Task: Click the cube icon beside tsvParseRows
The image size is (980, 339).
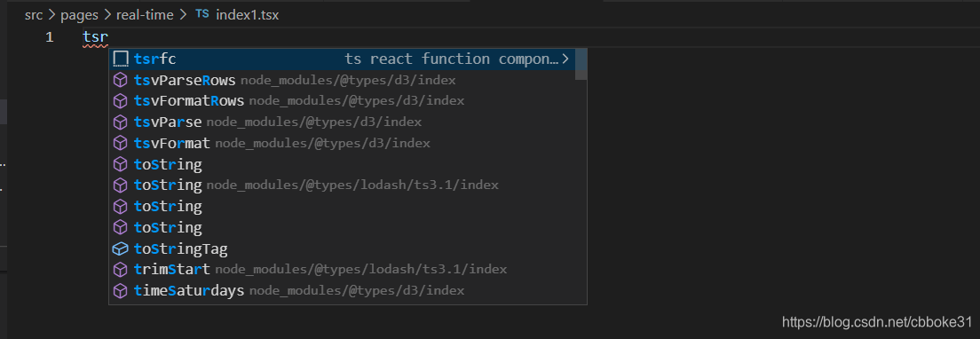Action: tap(121, 81)
